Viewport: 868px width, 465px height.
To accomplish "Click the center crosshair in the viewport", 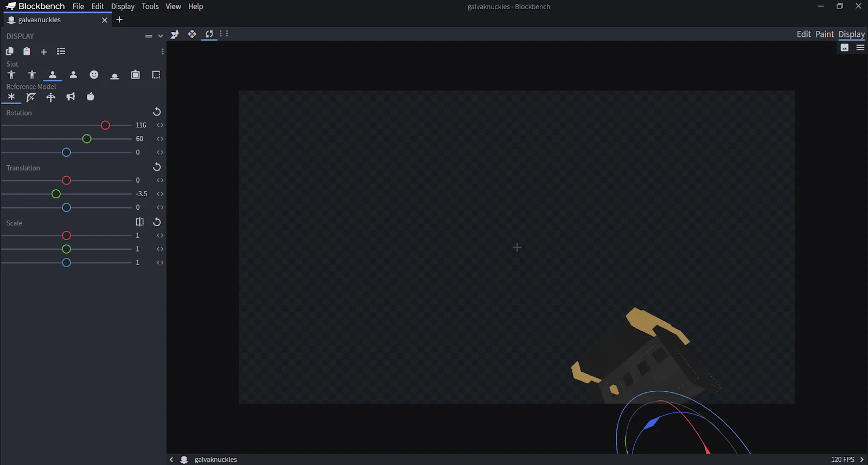I will coord(517,247).
